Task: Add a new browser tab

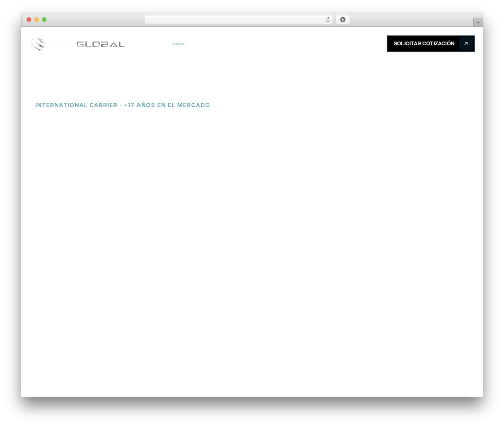Action: pos(478,22)
